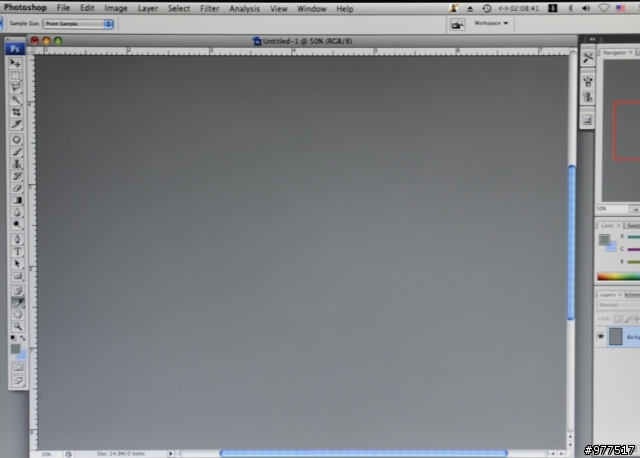Select the History Brush tool
640x458 pixels.
click(x=16, y=176)
